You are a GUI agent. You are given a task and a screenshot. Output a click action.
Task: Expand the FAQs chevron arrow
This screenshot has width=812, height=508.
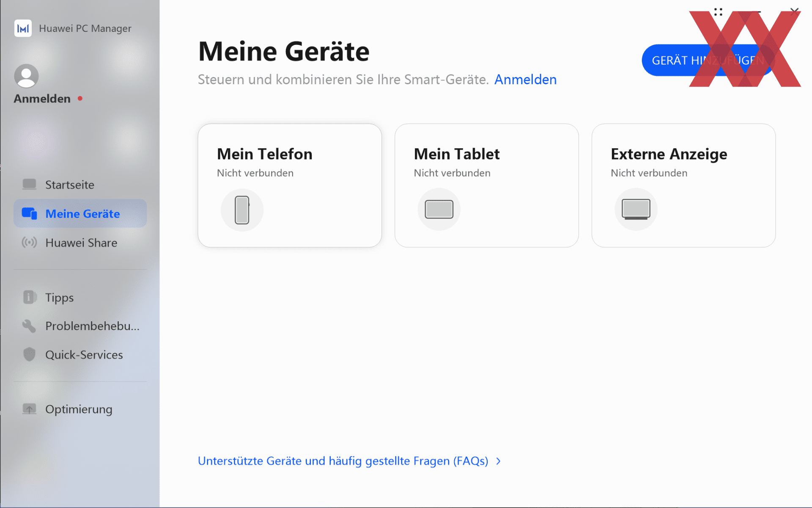point(500,461)
